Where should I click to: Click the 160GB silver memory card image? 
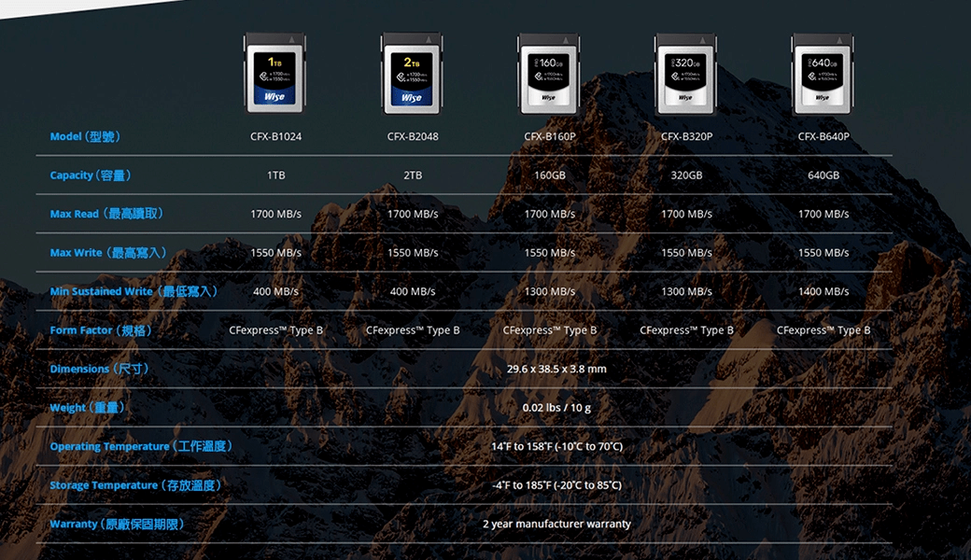tap(549, 71)
